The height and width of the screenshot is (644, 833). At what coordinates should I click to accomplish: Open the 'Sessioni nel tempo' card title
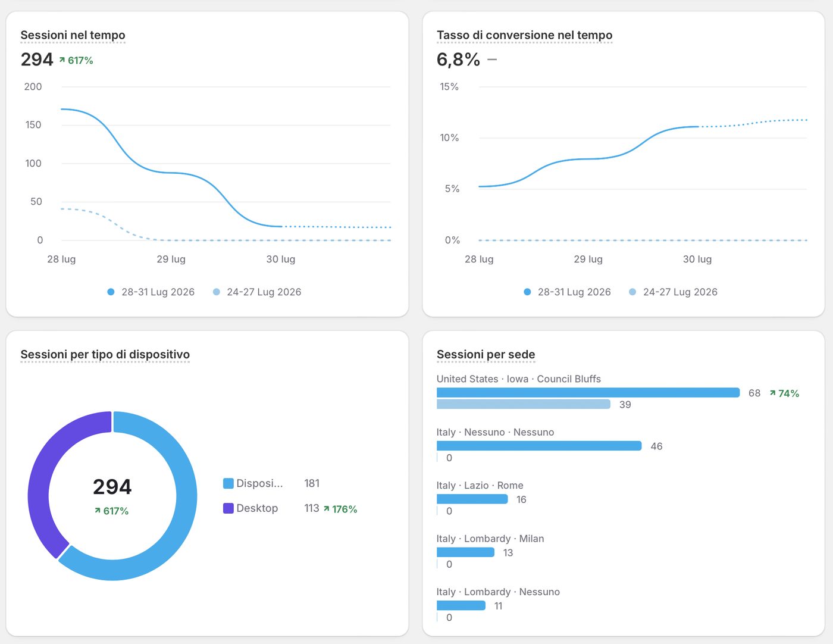pyautogui.click(x=73, y=35)
